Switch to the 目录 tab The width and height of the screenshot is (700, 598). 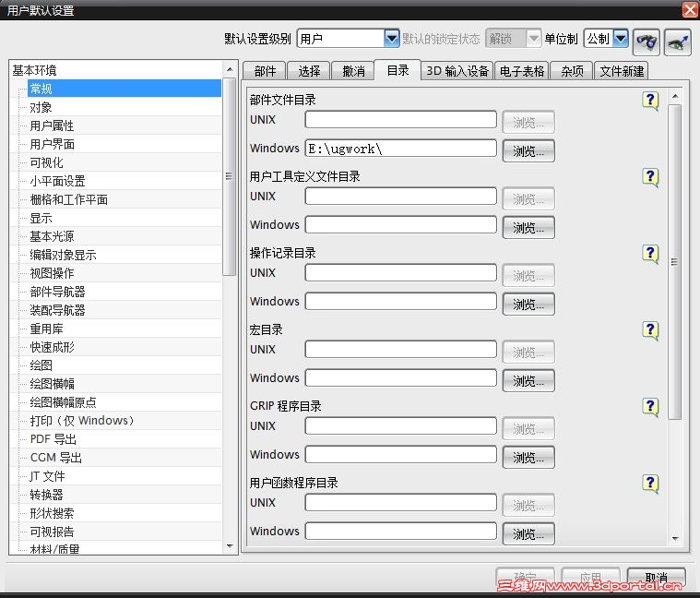tap(397, 70)
